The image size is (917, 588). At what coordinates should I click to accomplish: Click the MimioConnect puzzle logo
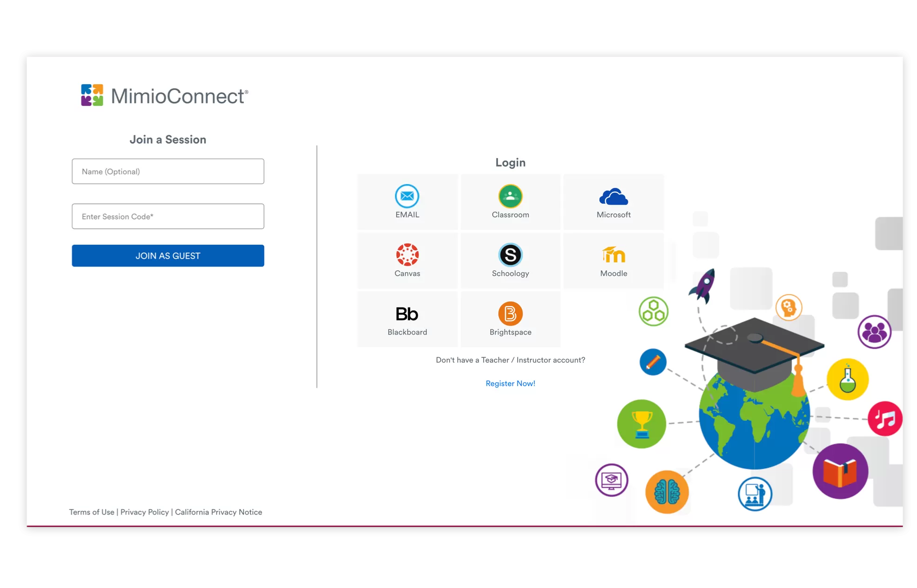tap(92, 95)
